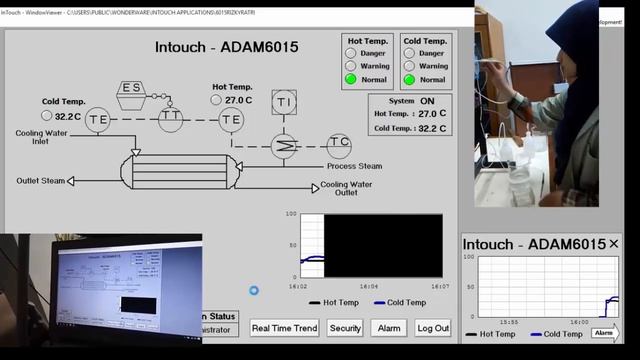640x360 pixels.
Task: Click Hot Temp Normal green indicator
Action: pyautogui.click(x=351, y=79)
